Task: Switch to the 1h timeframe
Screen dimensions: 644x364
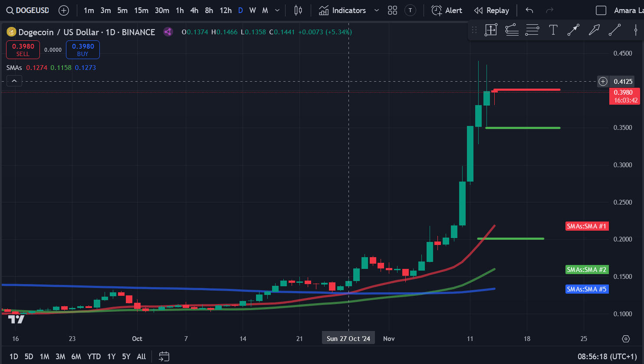Action: click(x=180, y=10)
